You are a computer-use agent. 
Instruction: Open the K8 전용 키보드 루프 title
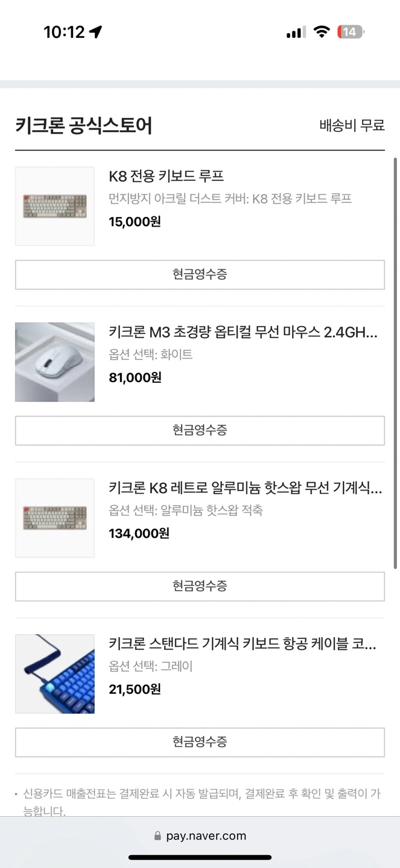pos(167,176)
